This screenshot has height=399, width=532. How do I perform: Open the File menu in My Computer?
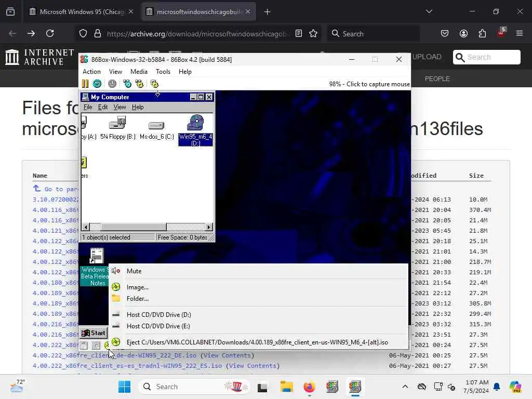pyautogui.click(x=88, y=107)
